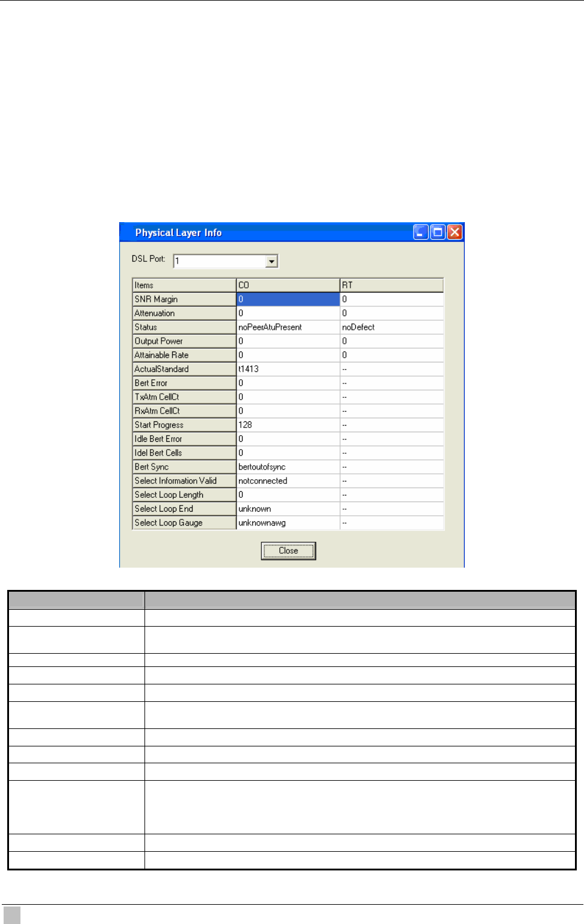The width and height of the screenshot is (584, 924).
Task: Select the unknown Loop End value
Action: 288,509
